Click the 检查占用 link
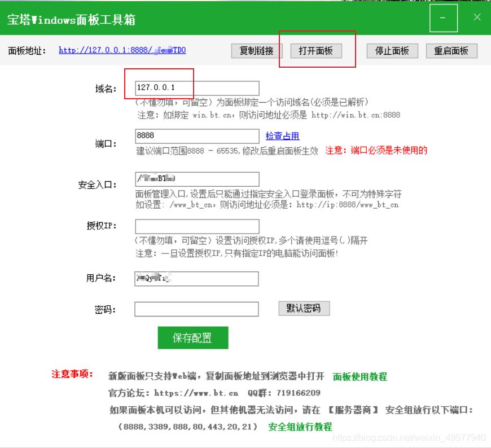Image resolution: width=491 pixels, height=448 pixels. [282, 136]
